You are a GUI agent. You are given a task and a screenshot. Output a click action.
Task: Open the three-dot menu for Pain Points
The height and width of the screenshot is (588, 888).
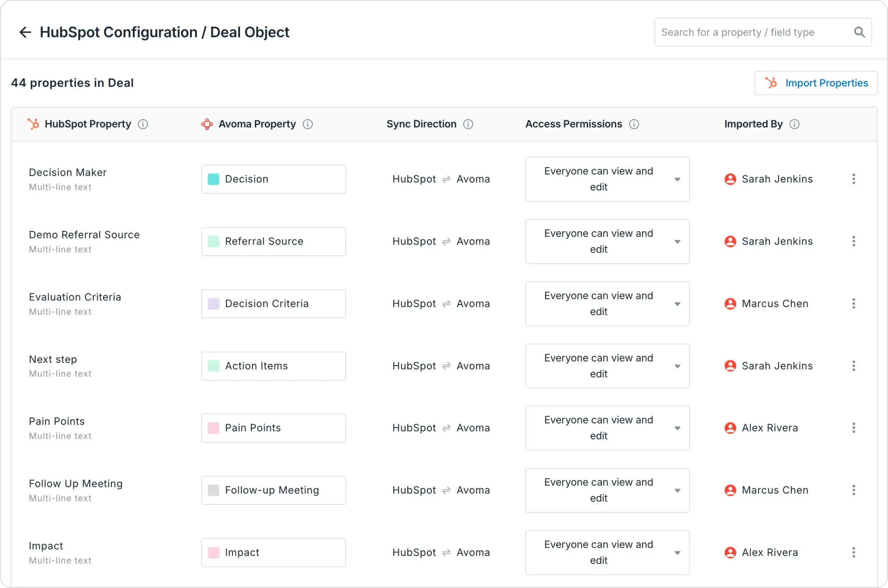[854, 428]
